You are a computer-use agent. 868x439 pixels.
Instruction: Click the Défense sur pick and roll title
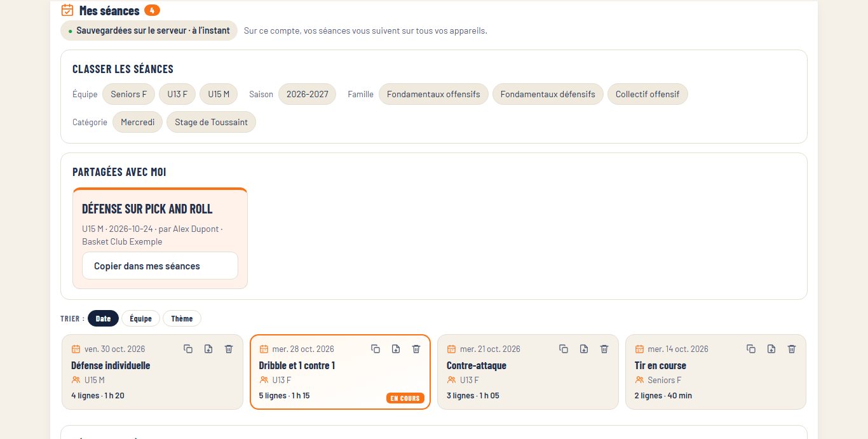click(147, 209)
